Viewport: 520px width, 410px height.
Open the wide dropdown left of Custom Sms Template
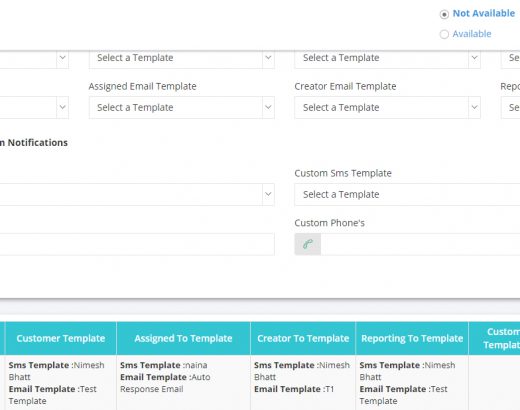(x=137, y=194)
